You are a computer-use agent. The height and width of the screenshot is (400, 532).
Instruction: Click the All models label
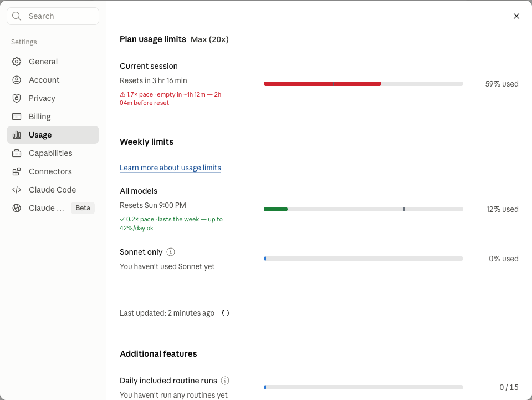tap(139, 191)
